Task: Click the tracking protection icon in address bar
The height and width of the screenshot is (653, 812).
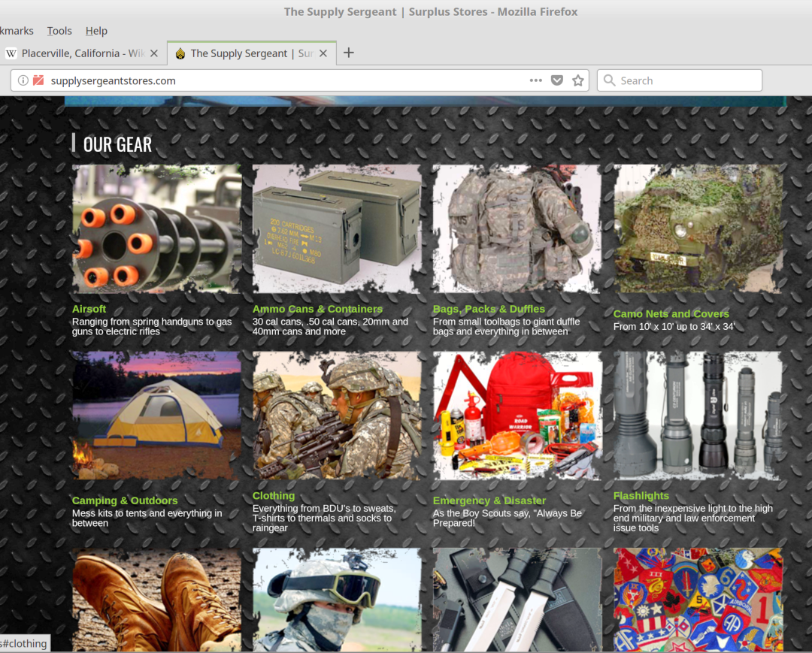Action: tap(38, 80)
